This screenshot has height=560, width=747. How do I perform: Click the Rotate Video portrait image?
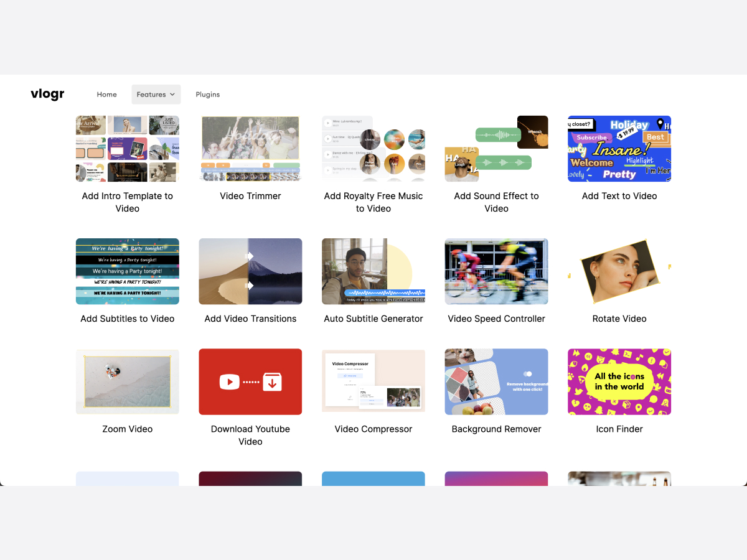(x=619, y=271)
